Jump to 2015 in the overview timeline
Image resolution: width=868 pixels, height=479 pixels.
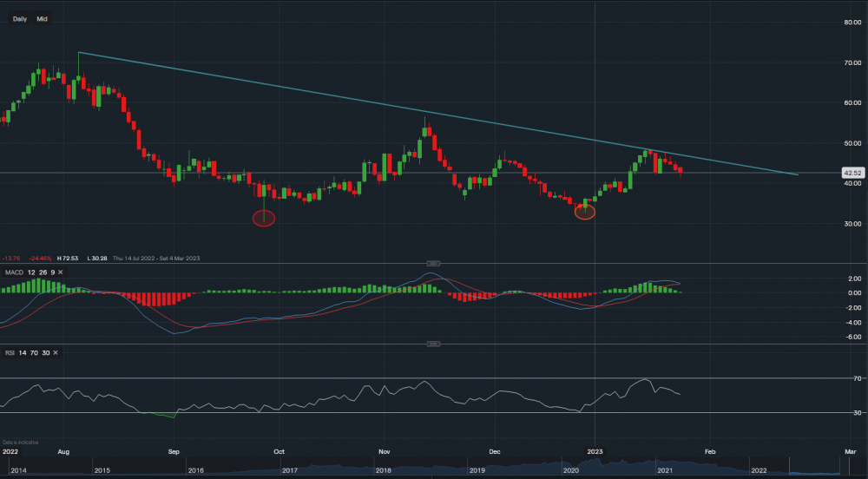101,469
